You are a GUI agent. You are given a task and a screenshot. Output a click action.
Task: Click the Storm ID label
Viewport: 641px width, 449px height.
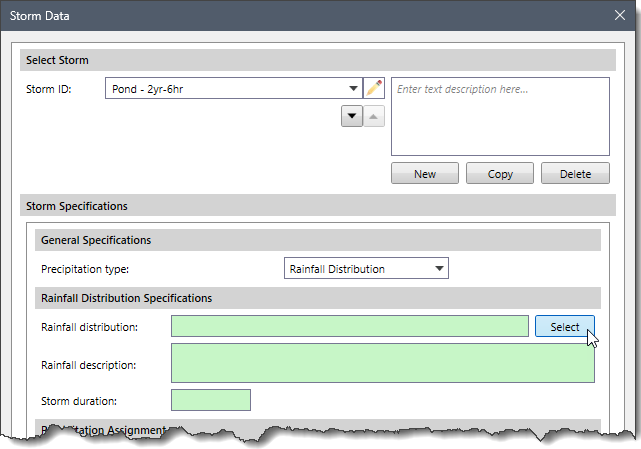click(49, 89)
